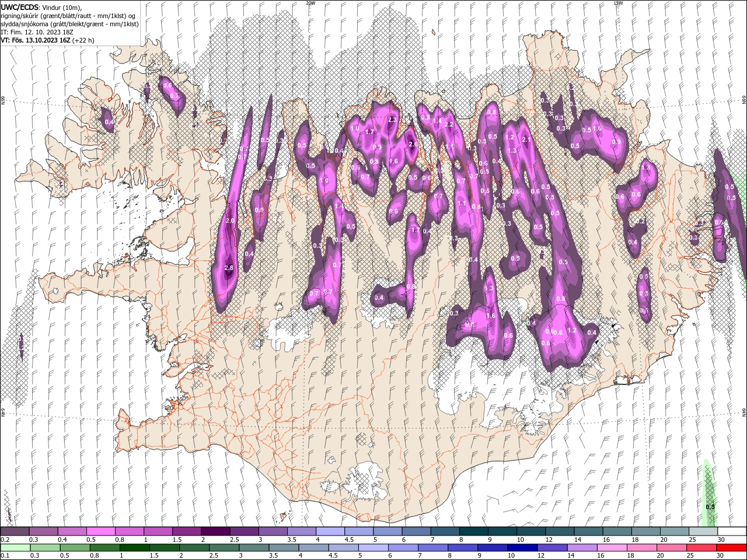Click the '0.1' label of the lower legend row
The width and height of the screenshot is (747, 560).
tap(4, 556)
